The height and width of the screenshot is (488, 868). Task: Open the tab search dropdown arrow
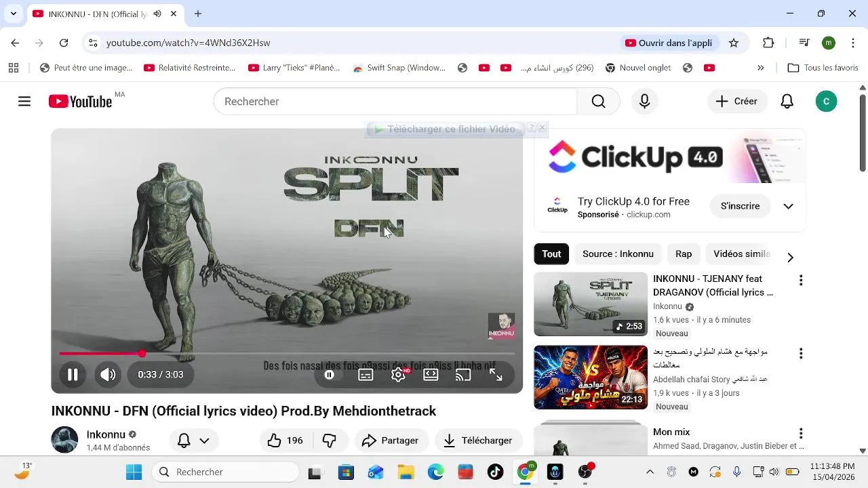point(13,14)
